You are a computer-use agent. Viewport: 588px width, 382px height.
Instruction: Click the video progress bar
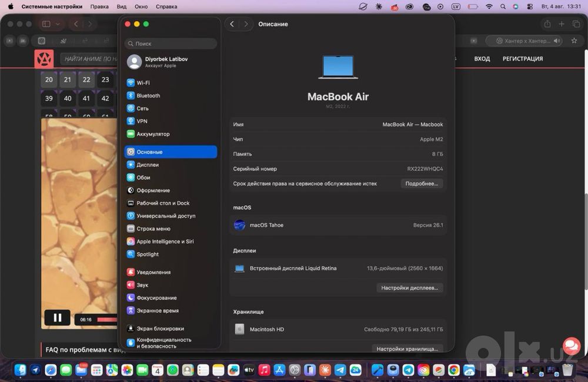(107, 319)
